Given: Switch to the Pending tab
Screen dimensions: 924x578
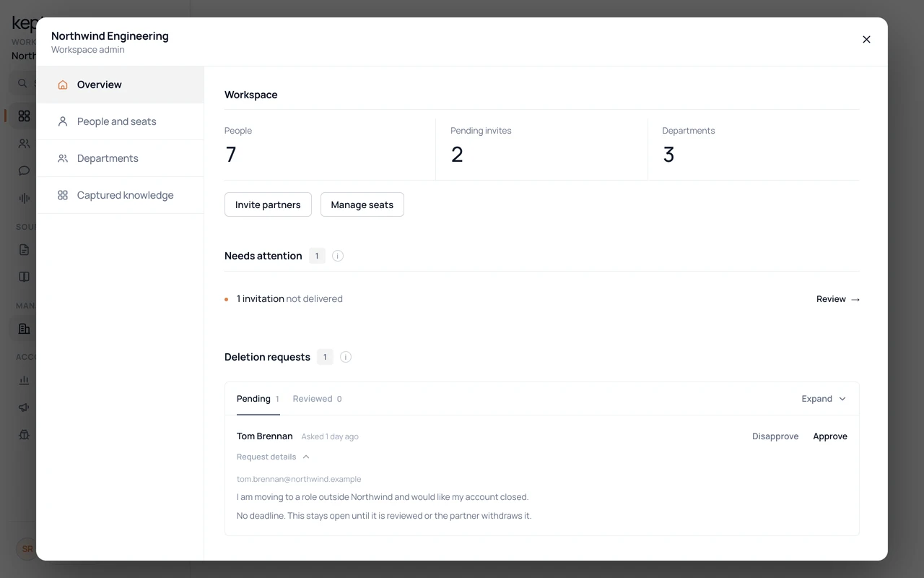Looking at the screenshot, I should 258,399.
